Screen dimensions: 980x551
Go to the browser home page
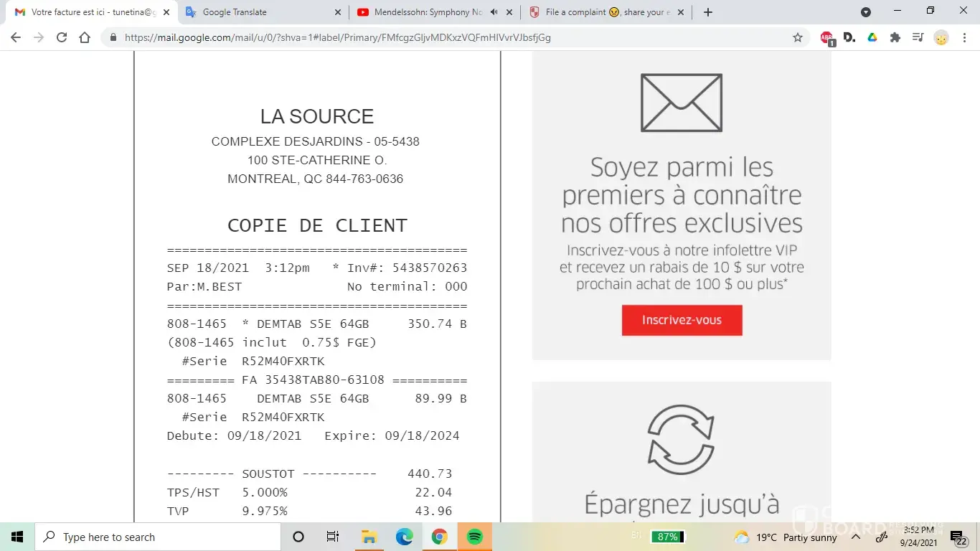pos(85,38)
